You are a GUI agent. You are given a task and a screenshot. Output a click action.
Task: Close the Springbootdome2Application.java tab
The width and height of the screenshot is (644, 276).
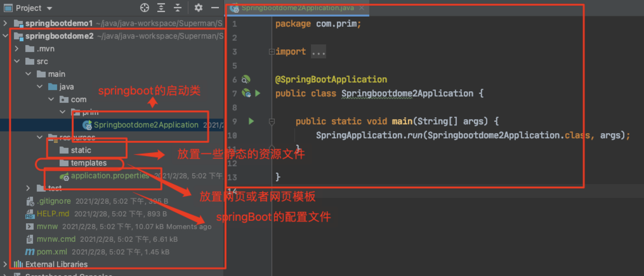coord(362,8)
